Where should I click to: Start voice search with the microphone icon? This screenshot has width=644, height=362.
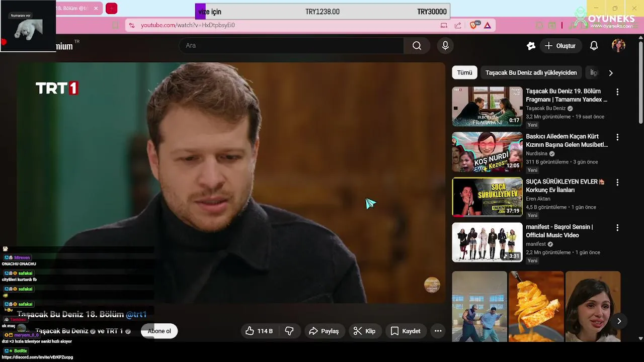tap(445, 46)
